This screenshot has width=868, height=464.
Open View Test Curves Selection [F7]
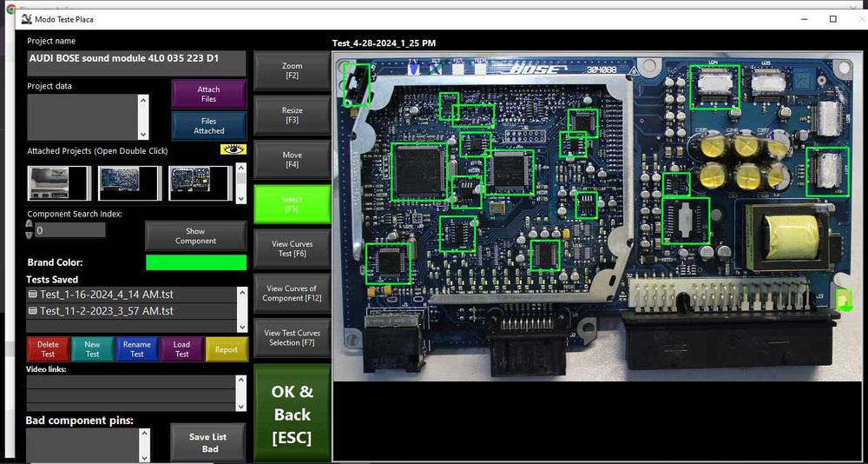tap(292, 338)
